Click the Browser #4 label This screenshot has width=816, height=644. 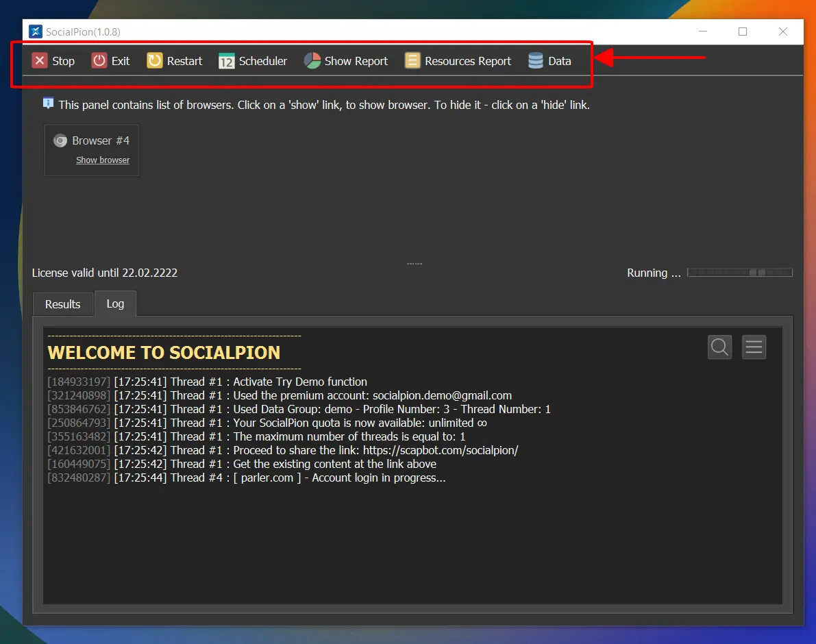[x=101, y=141]
